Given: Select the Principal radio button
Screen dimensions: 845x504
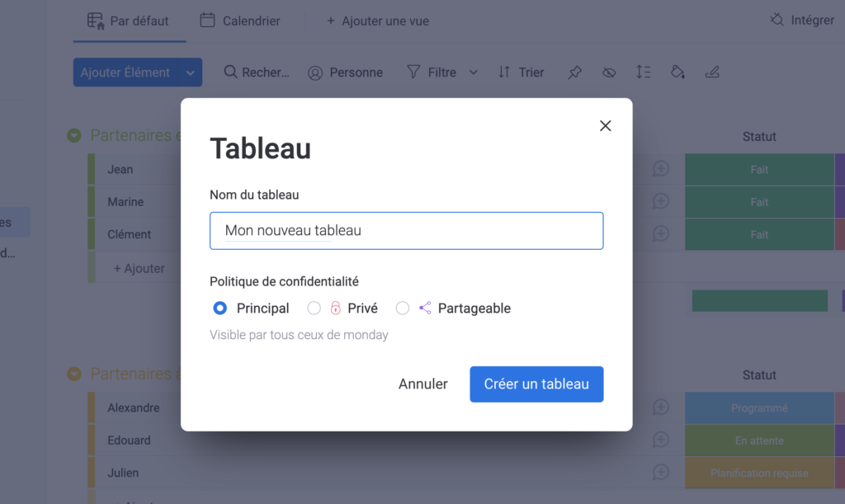Looking at the screenshot, I should click(x=220, y=308).
